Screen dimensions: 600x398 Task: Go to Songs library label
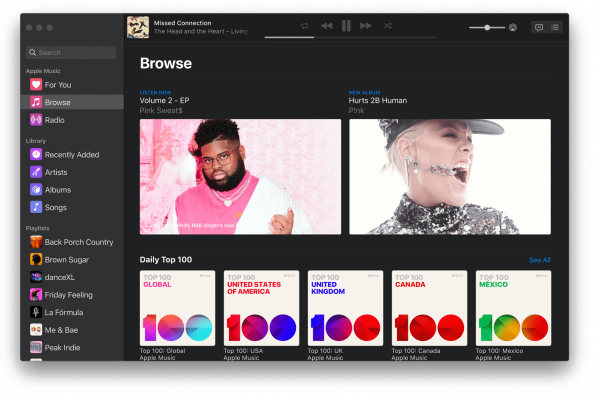tap(55, 208)
